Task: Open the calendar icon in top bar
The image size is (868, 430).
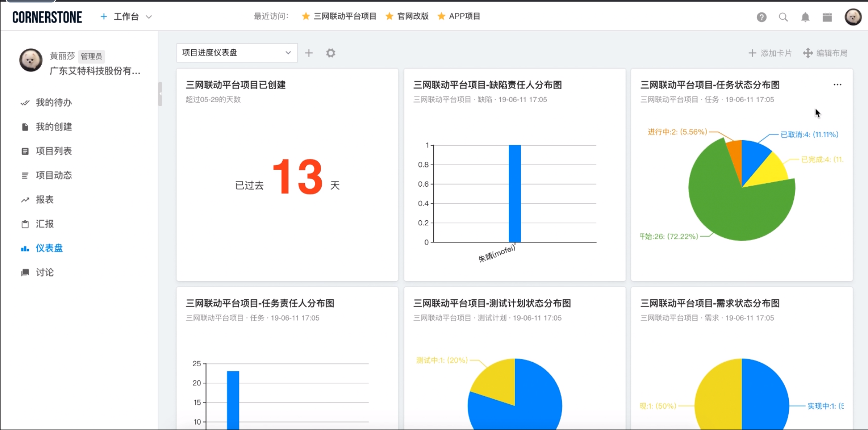Action: pyautogui.click(x=827, y=17)
